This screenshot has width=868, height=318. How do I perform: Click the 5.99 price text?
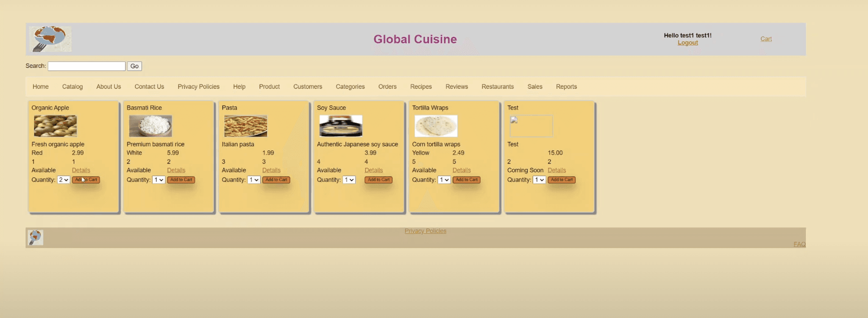[x=173, y=153]
